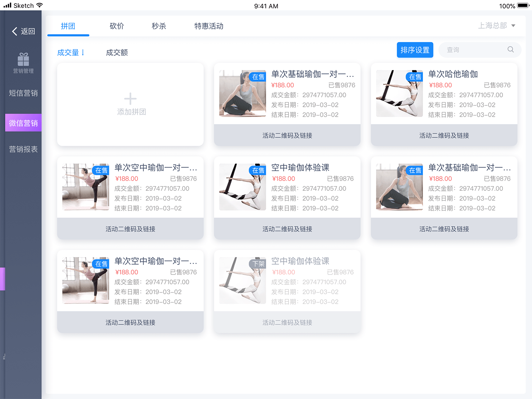532x399 pixels.
Task: Sort the list by 成交额
Action: [x=117, y=53]
